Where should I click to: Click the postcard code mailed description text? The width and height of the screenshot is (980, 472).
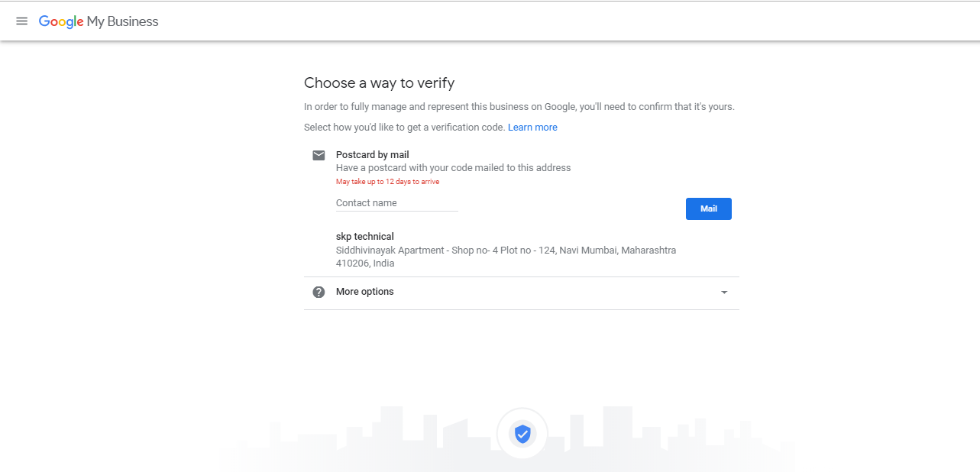(453, 168)
